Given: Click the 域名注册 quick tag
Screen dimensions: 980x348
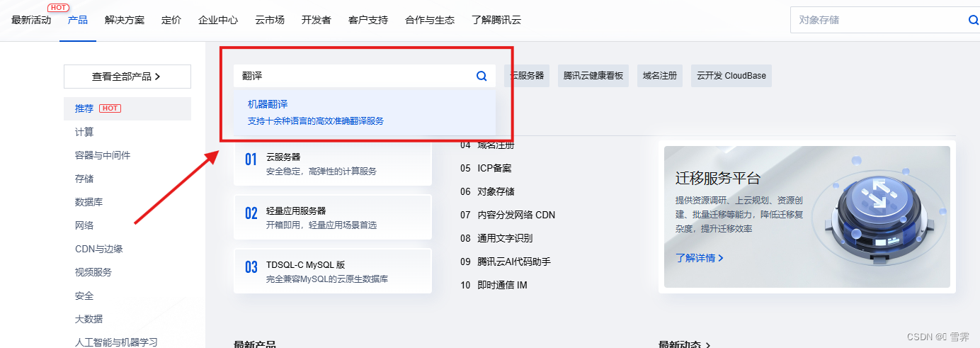Looking at the screenshot, I should click(660, 75).
